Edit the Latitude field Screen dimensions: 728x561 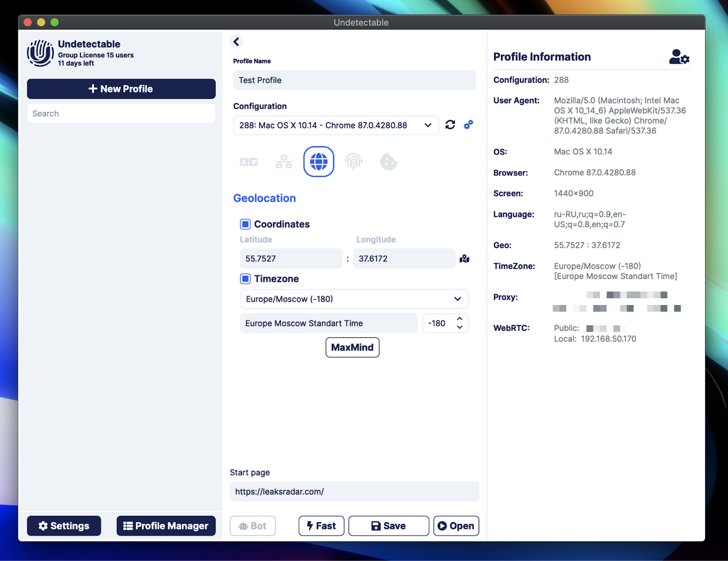click(291, 259)
